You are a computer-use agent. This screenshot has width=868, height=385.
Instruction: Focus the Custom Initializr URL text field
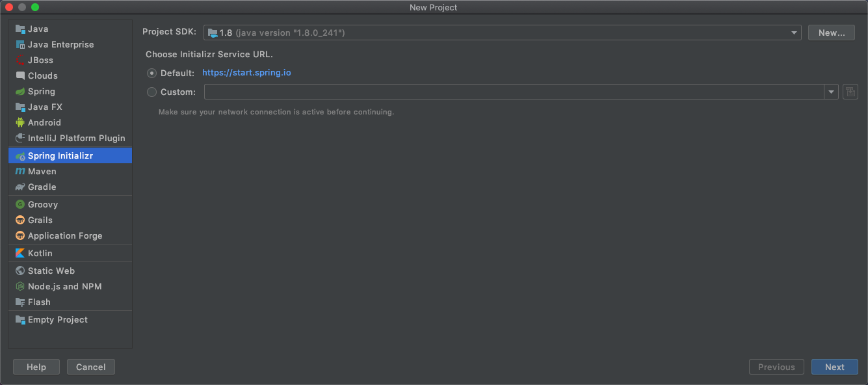(514, 92)
